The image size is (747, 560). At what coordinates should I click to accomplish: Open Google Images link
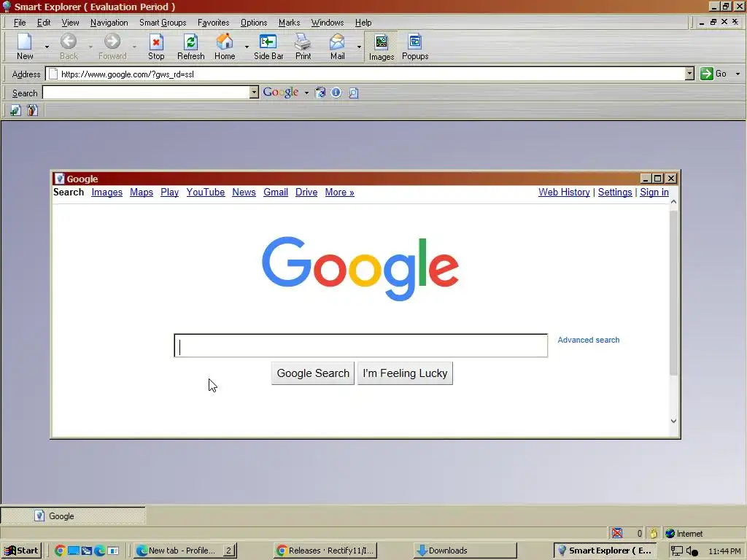pos(107,192)
